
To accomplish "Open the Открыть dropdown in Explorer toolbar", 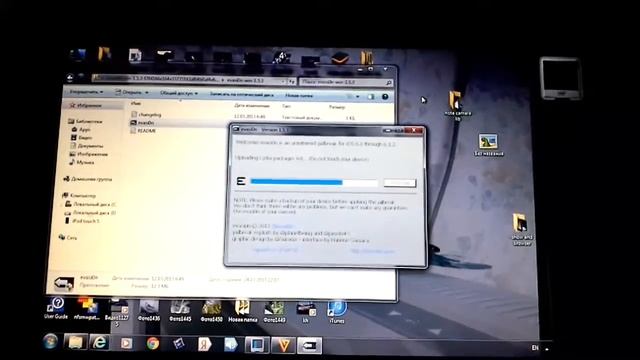I will pyautogui.click(x=131, y=92).
